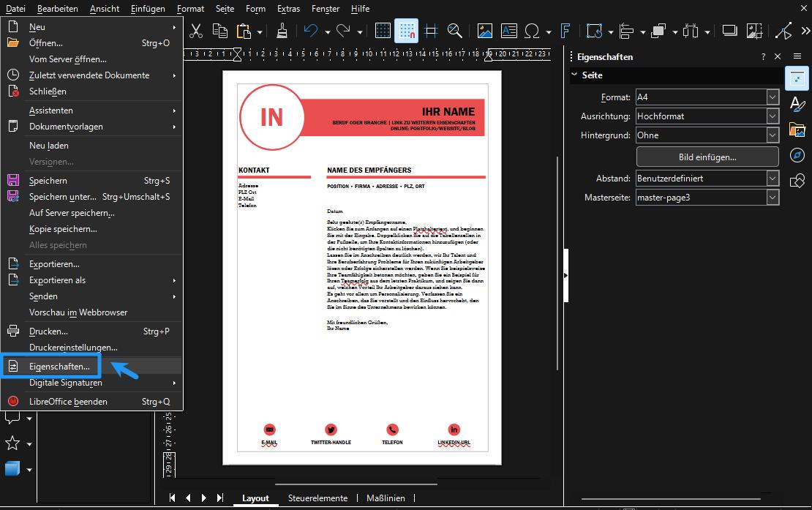Toggle Helplines While Moving icon
The width and height of the screenshot is (812, 510).
[x=430, y=31]
